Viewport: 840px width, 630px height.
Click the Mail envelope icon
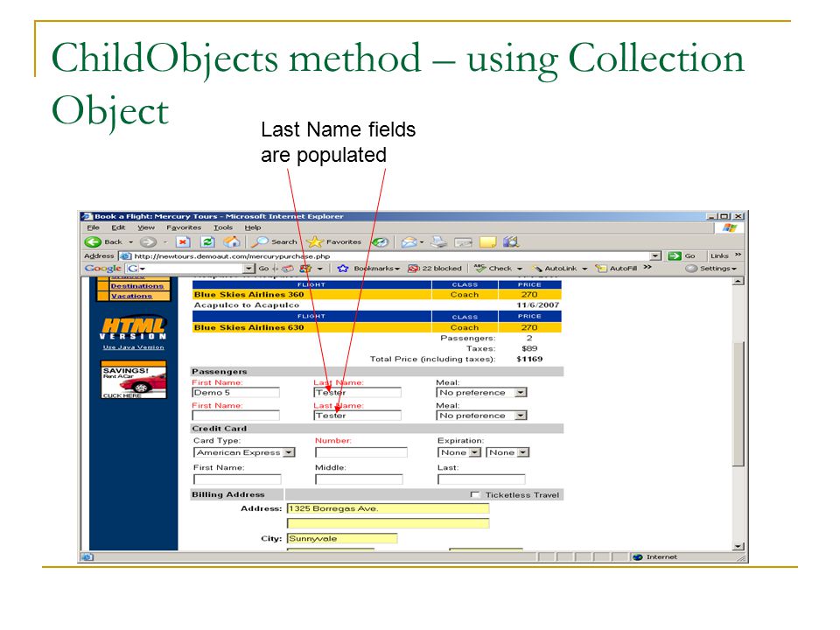409,242
